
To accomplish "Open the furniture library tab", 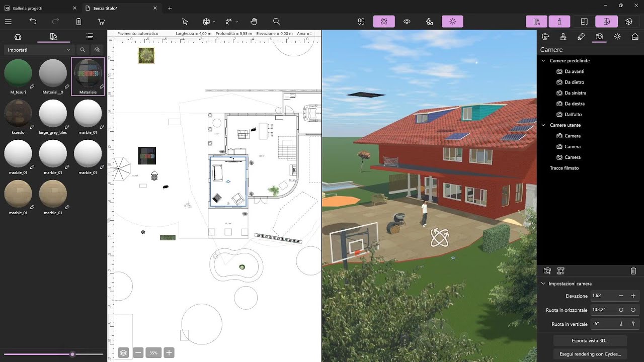I will [x=18, y=37].
